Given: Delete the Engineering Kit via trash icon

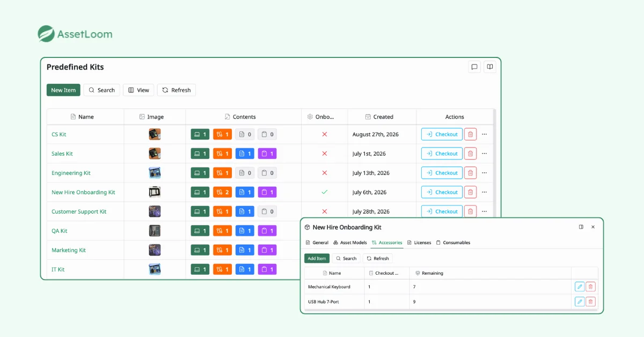Looking at the screenshot, I should pyautogui.click(x=470, y=173).
